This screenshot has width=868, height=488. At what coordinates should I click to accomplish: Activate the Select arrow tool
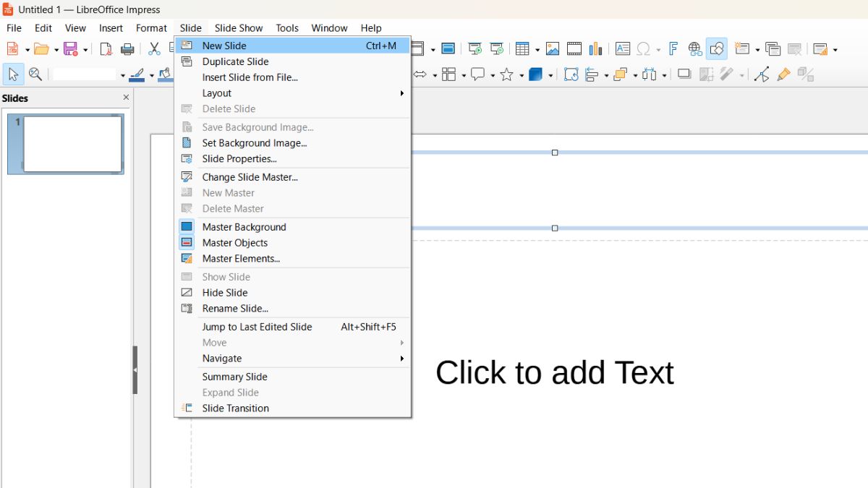pos(13,74)
